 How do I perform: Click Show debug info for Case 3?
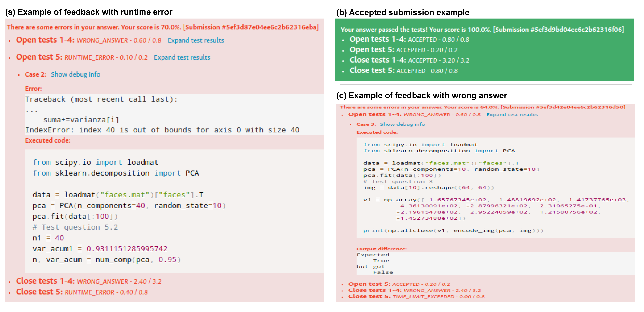coord(402,124)
